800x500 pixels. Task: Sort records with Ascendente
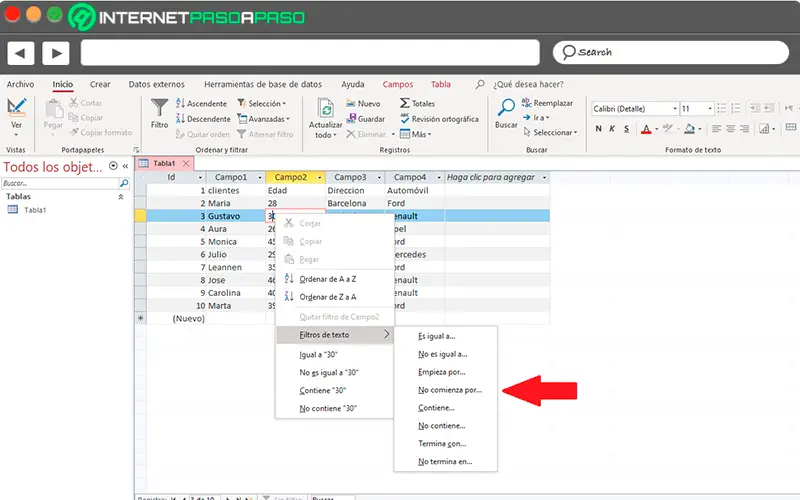pyautogui.click(x=201, y=104)
